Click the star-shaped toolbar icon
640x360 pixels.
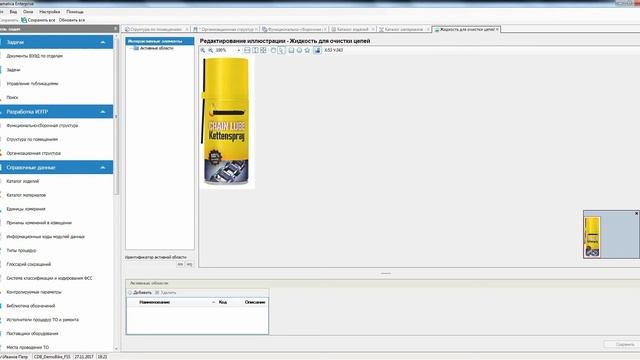point(307,50)
